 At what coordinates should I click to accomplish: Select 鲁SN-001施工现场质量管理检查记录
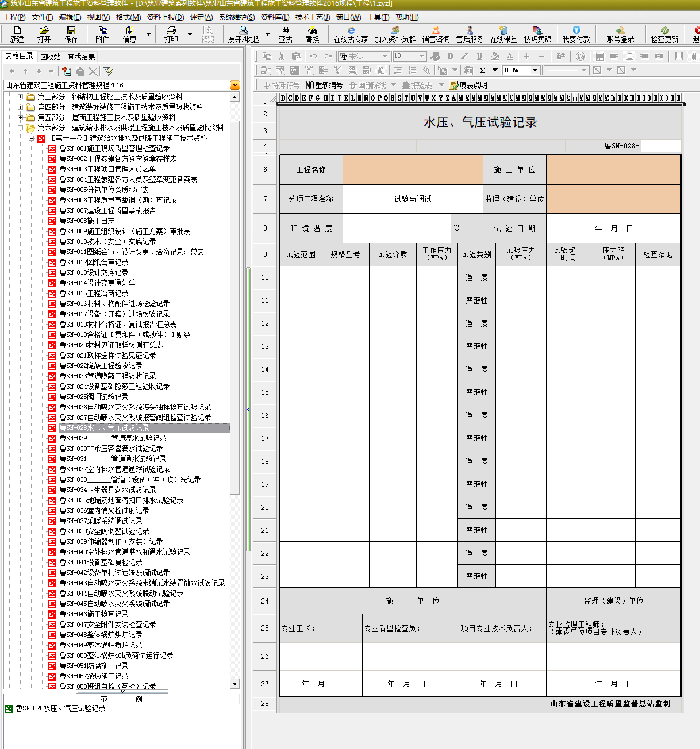pos(114,148)
